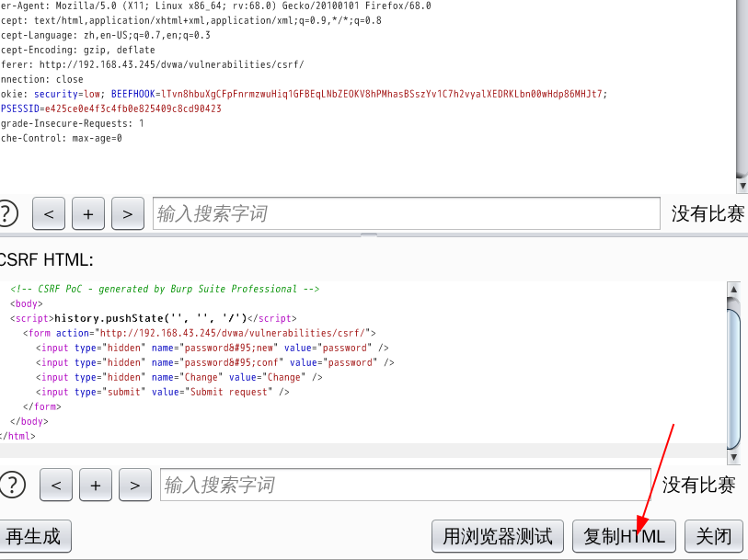Viewport: 748px width, 560px height.
Task: Click the form action URL line
Action: [200, 333]
